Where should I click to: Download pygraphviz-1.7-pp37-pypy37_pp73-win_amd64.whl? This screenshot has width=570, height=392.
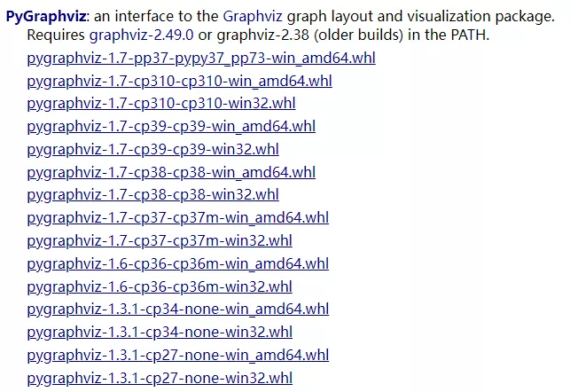pyautogui.click(x=201, y=59)
